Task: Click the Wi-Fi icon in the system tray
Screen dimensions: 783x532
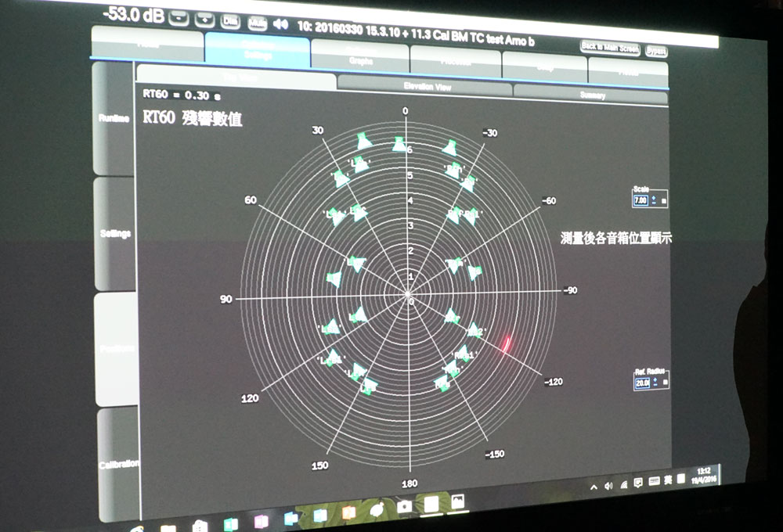Action: [x=623, y=484]
